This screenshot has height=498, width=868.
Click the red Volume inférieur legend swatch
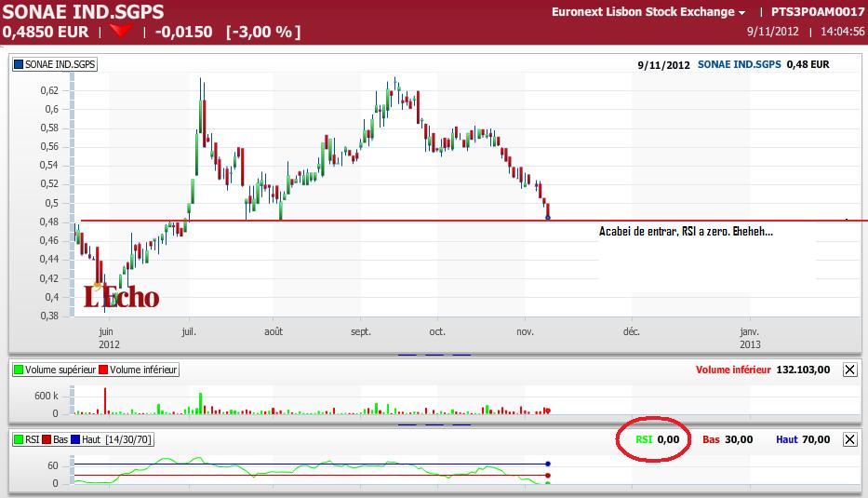pyautogui.click(x=103, y=370)
